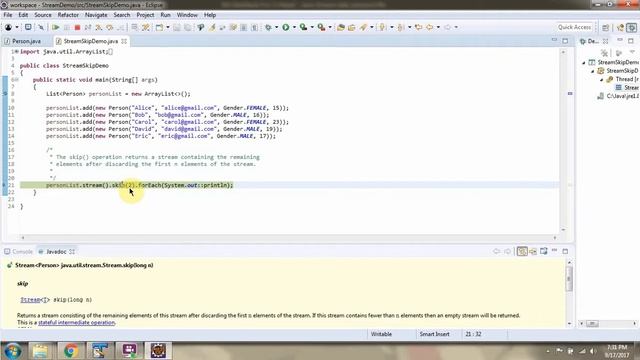Open the Navigate menu
640x360 pixels.
(96, 15)
